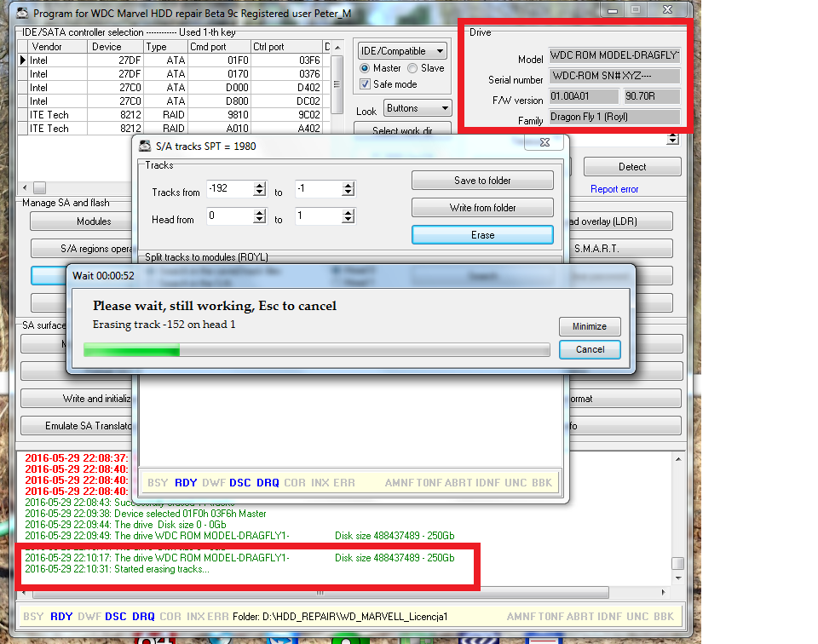Select the Intel 27DF row with port 0170
The image size is (818, 644).
(x=174, y=74)
